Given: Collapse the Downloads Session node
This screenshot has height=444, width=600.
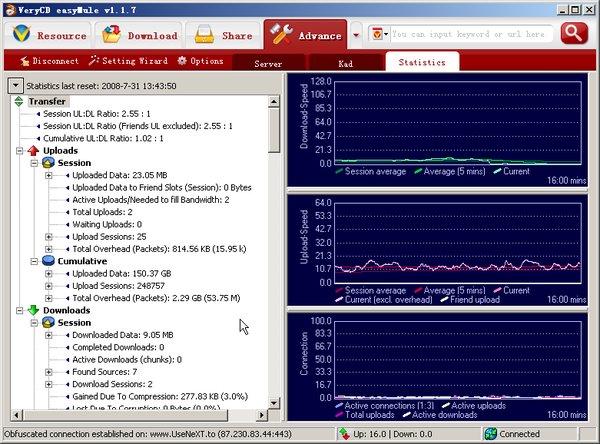Looking at the screenshot, I should click(34, 323).
